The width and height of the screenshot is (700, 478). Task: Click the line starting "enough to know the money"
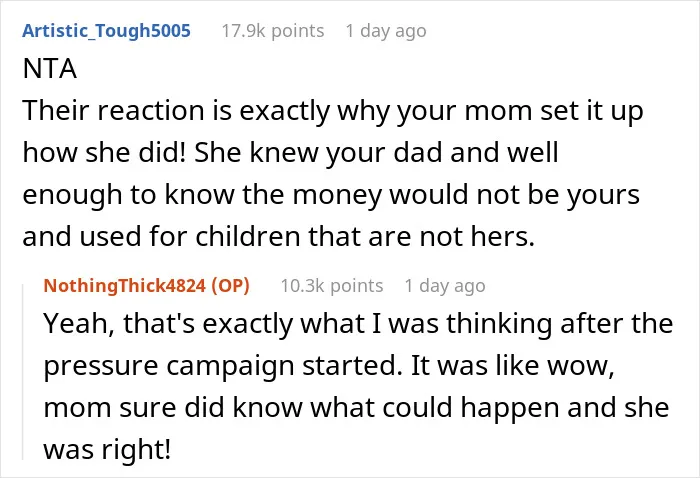331,195
